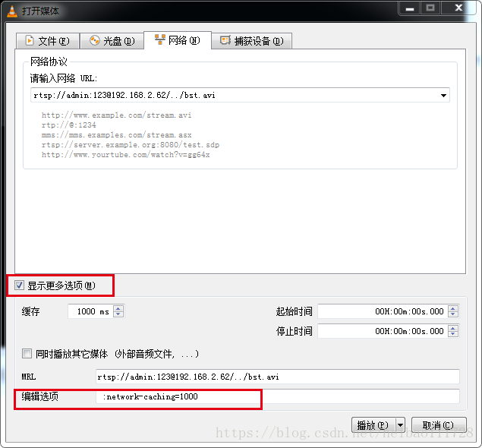482x448 pixels.
Task: Click the file icon on 文件 tab
Action: point(30,40)
